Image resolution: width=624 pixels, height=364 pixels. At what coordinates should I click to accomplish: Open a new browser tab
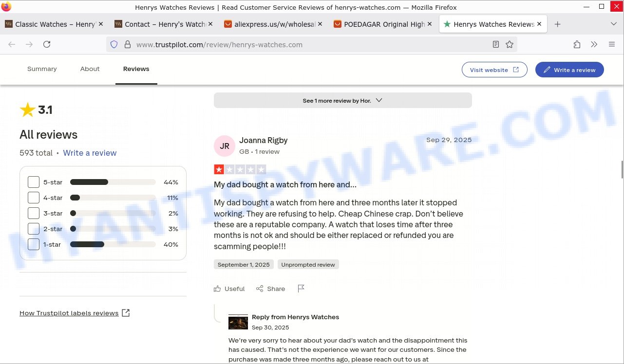558,24
